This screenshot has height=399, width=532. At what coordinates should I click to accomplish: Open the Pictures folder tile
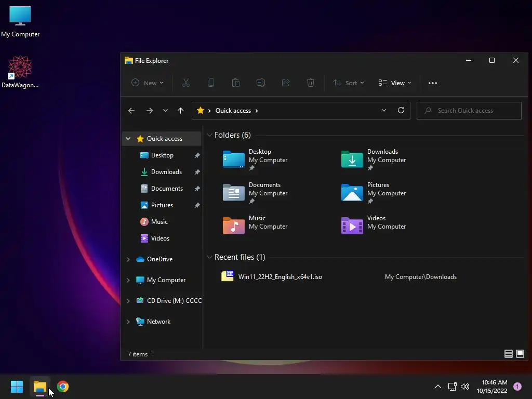pyautogui.click(x=374, y=192)
